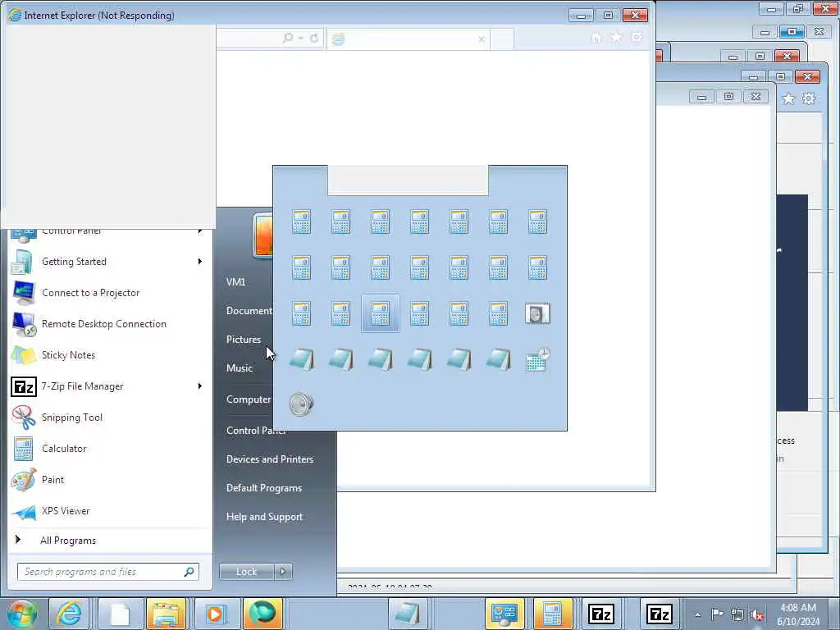Click the muted volume tray icon
This screenshot has width=840, height=630.
point(757,615)
